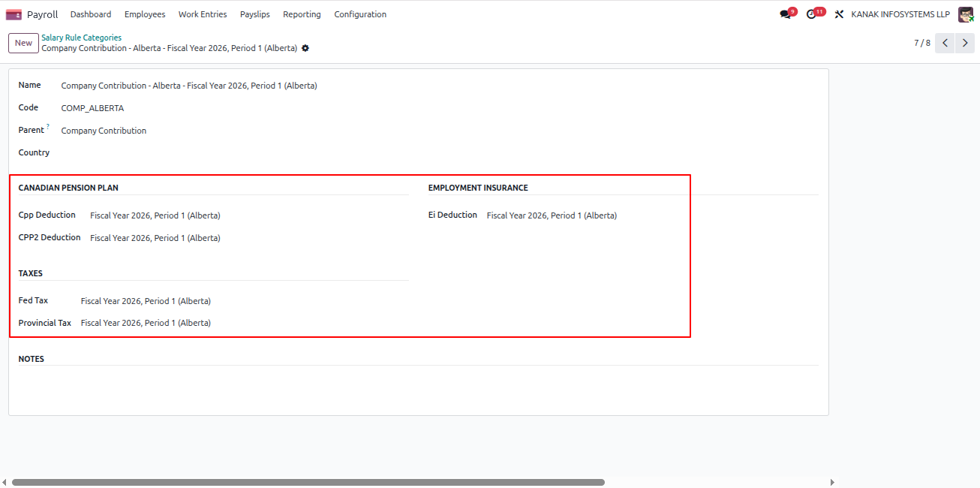Click the EMPLOYMENT INSURANCE heading
Image resolution: width=980 pixels, height=488 pixels.
478,188
